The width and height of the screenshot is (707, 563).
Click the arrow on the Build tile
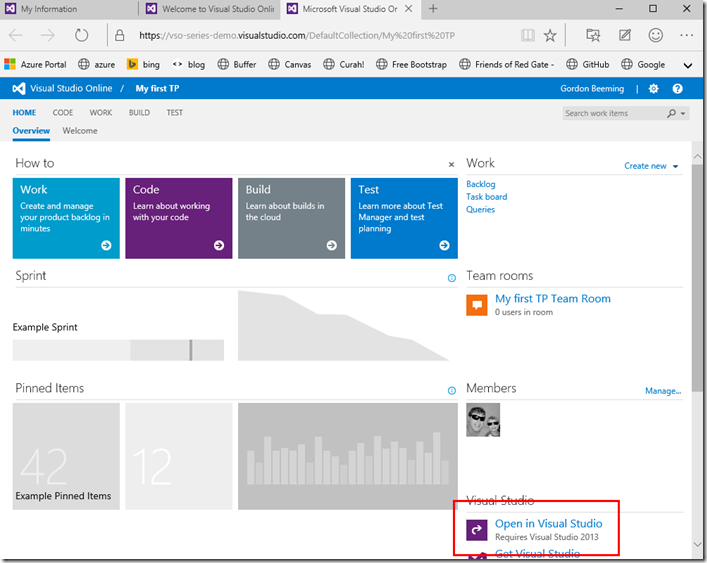332,245
